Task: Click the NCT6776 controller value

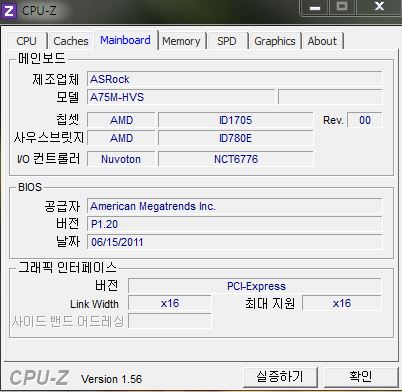Action: click(x=236, y=159)
